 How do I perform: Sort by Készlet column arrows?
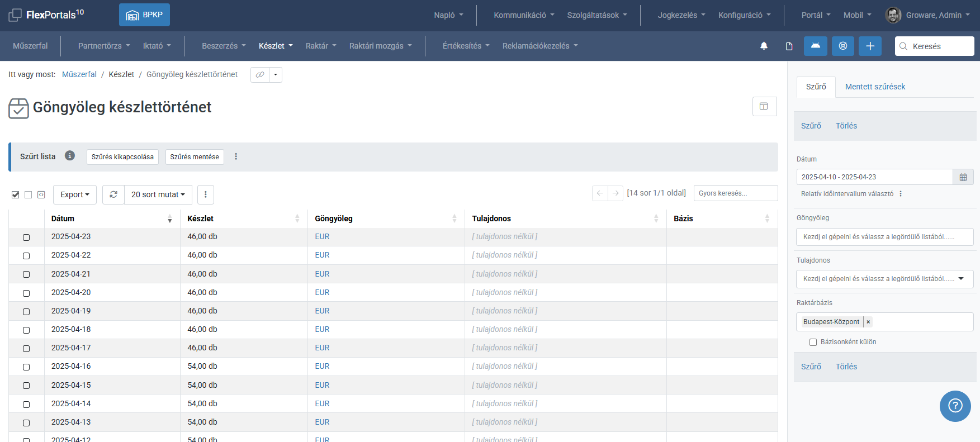click(297, 218)
